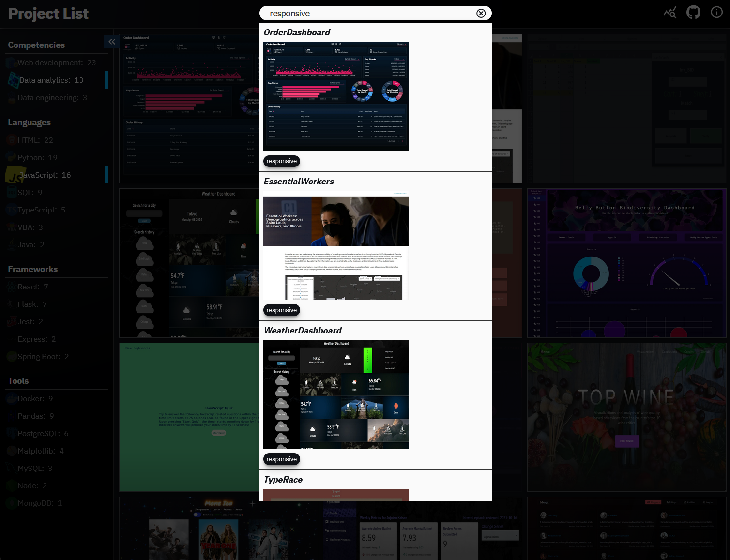The image size is (730, 560).
Task: Open the EssentialWorkers result title
Action: pyautogui.click(x=299, y=182)
